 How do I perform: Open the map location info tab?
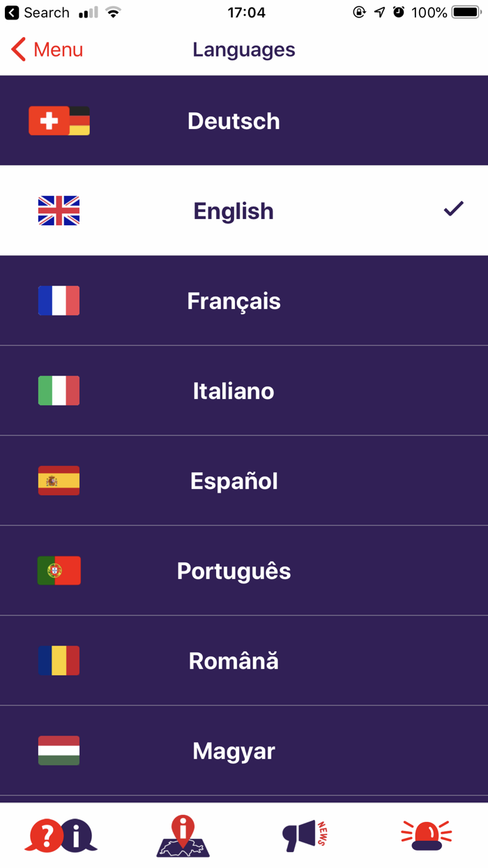coord(183,835)
